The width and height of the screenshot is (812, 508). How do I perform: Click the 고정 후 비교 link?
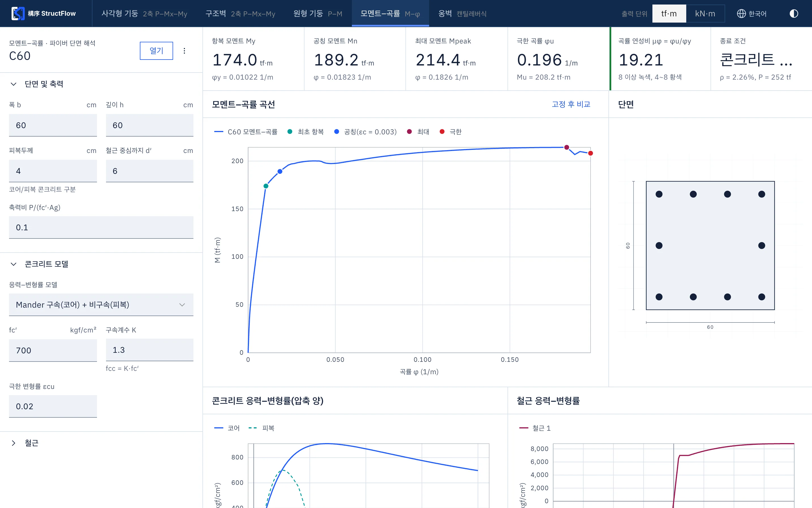(x=571, y=104)
